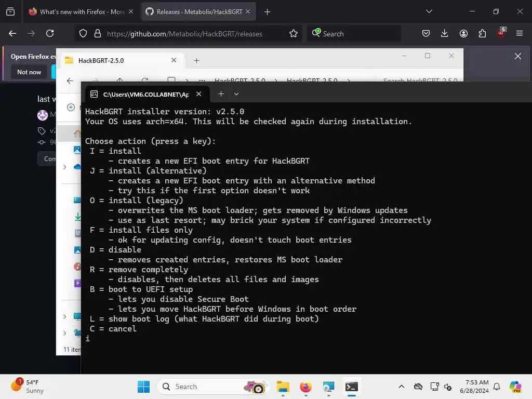Click Firefox back navigation arrow

pyautogui.click(x=12, y=33)
